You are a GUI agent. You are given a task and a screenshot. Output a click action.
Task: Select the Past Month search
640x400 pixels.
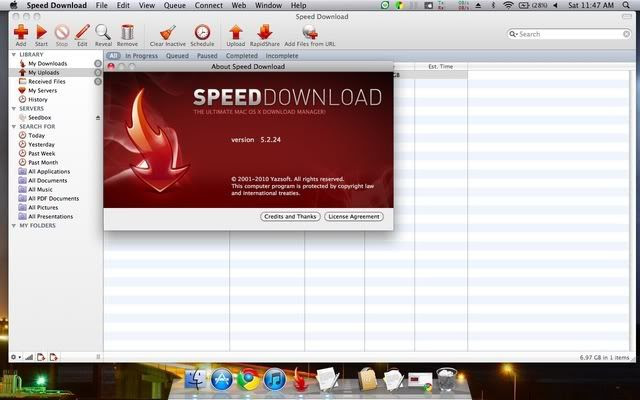point(43,162)
